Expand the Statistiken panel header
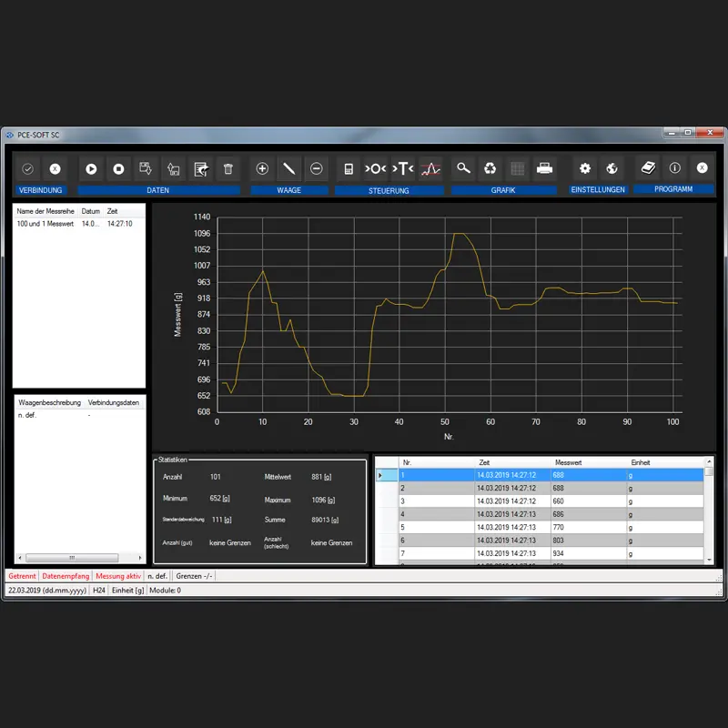 click(x=173, y=458)
